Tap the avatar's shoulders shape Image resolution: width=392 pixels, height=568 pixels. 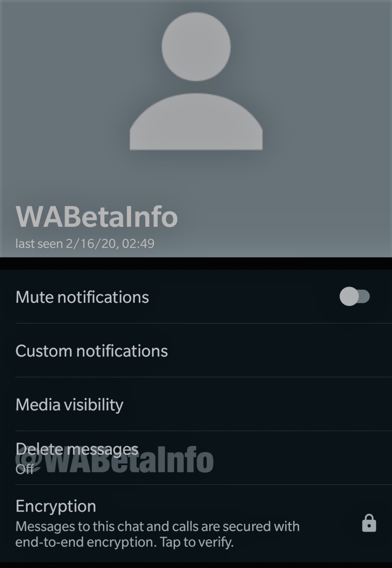(196, 121)
